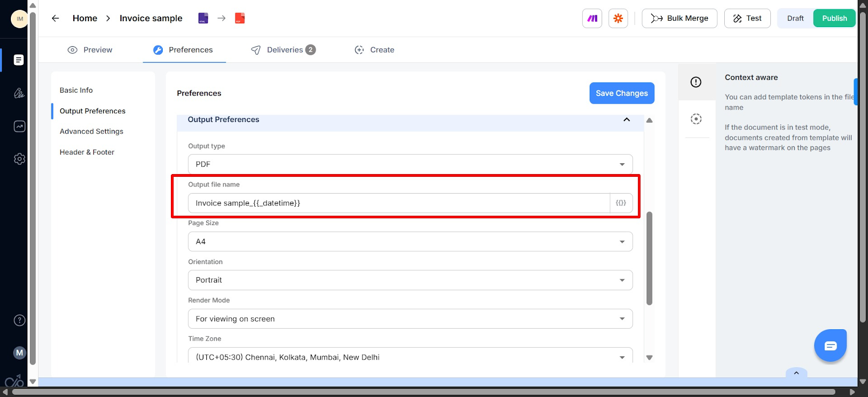Click the preferences panel scroll up arrow
This screenshot has height=397, width=868.
[649, 120]
